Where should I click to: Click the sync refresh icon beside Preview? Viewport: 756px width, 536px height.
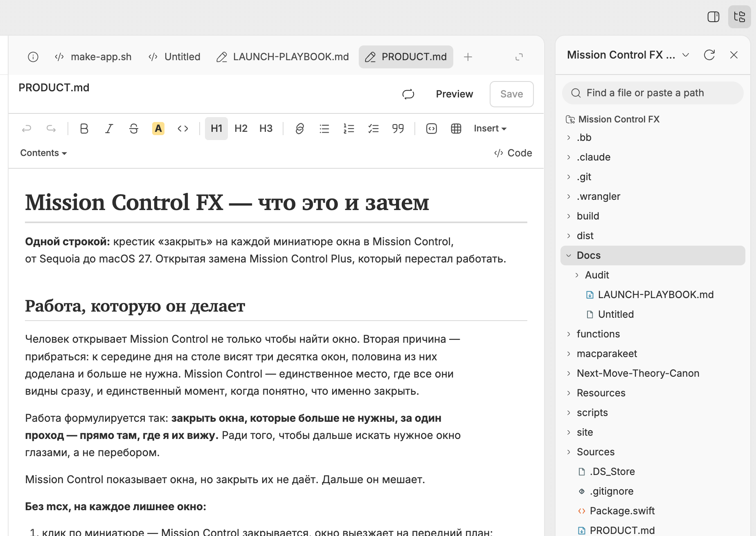tap(408, 94)
